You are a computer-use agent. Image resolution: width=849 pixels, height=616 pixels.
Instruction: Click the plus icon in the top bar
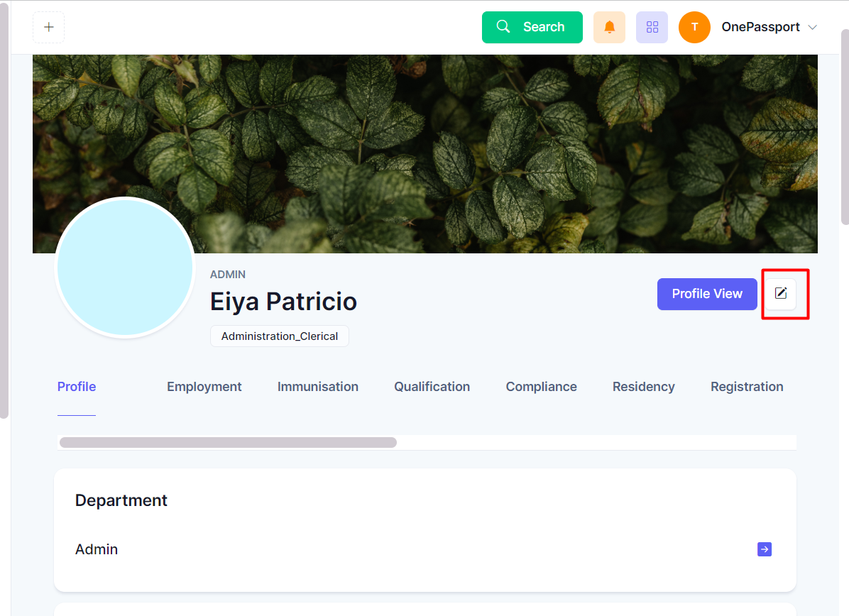point(48,27)
